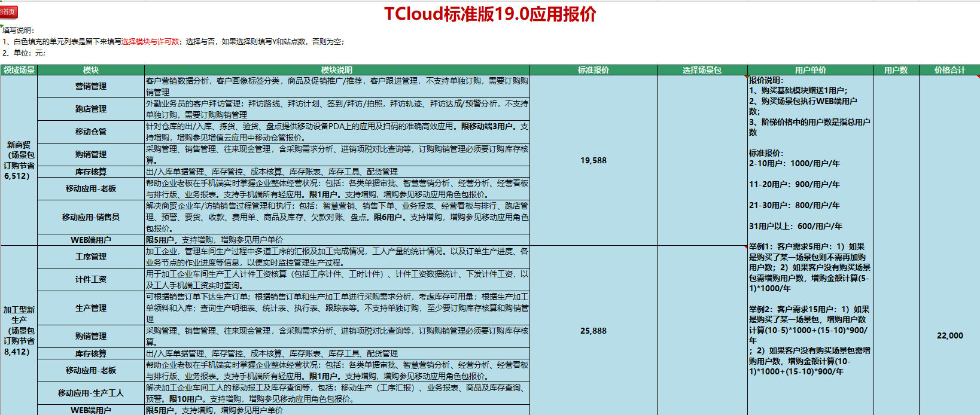980x415 pixels.
Task: Select 库存核算 under the 加工型新生产 scenario
Action: [91, 353]
